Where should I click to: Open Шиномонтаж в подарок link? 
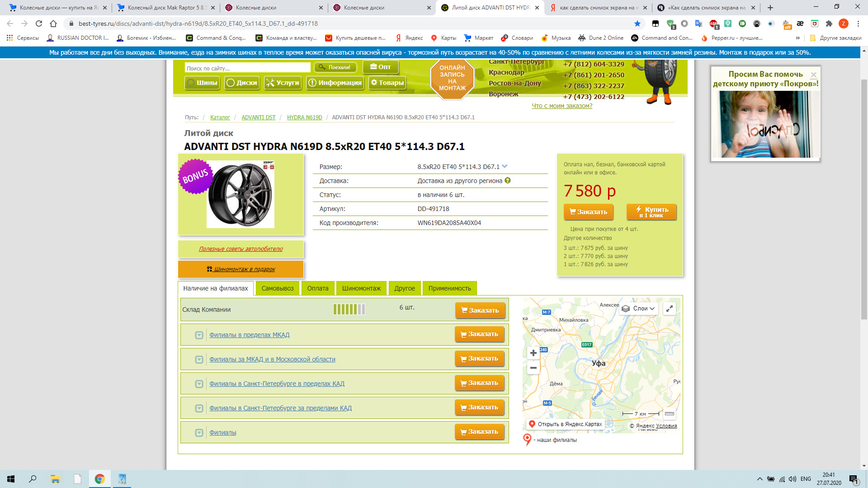(x=241, y=269)
